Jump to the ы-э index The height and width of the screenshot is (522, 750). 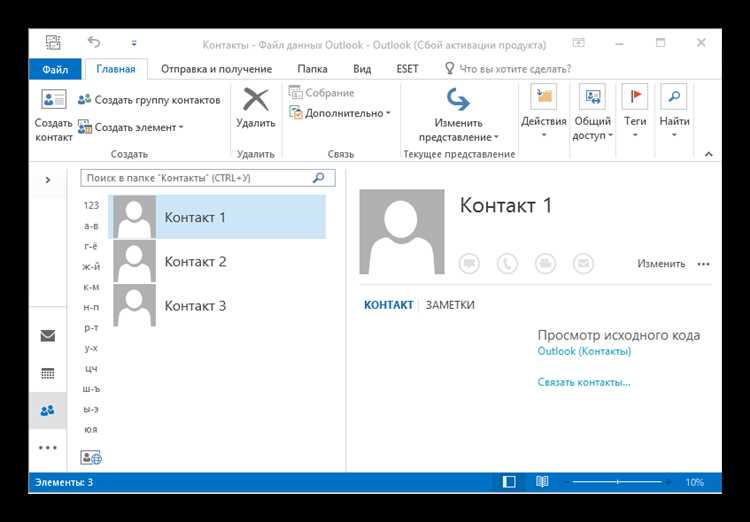pos(91,410)
